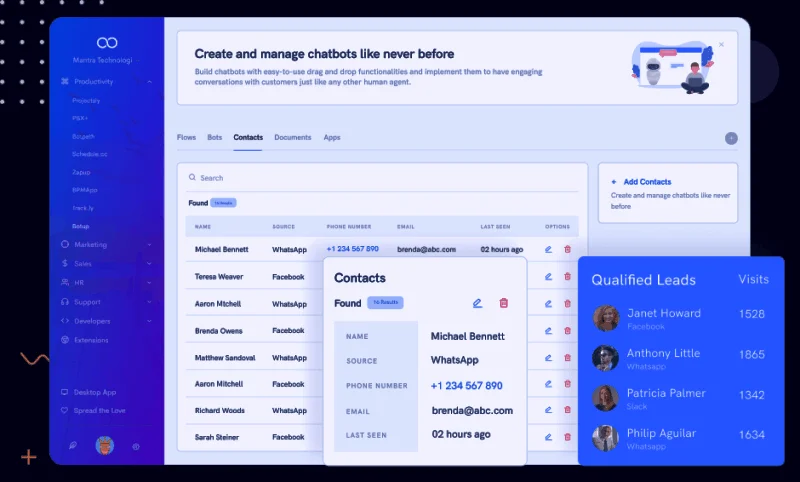Click Janet Howard's avatar in Qualified Leads

click(x=606, y=318)
